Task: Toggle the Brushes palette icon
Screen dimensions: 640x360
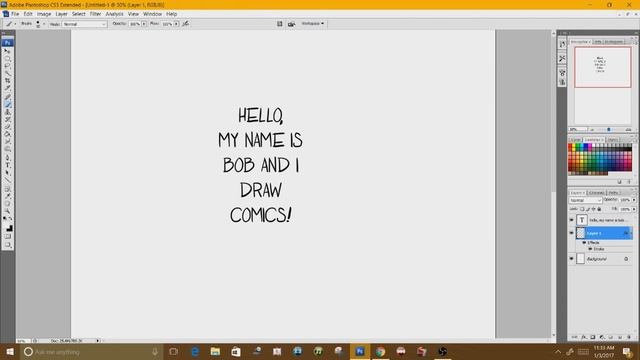Action: (x=280, y=24)
